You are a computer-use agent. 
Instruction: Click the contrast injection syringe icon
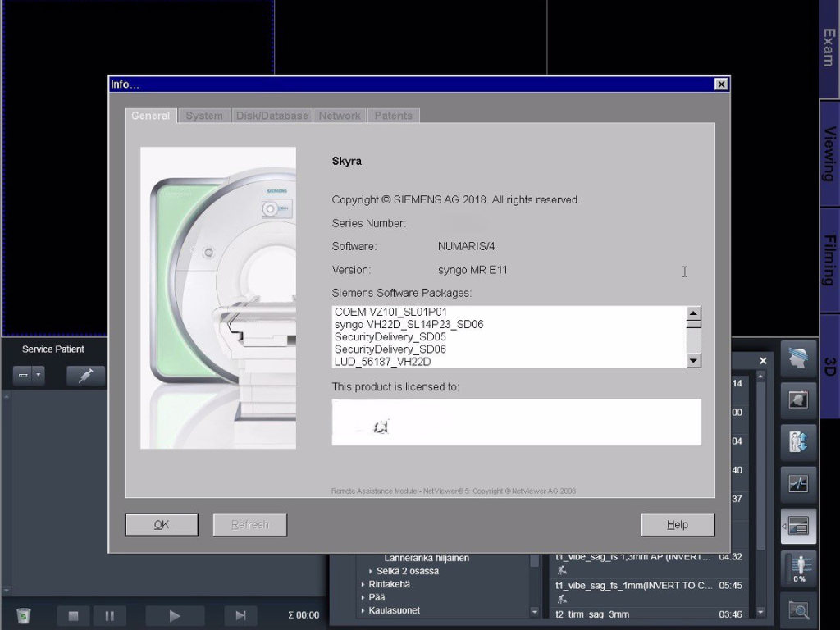pos(85,376)
